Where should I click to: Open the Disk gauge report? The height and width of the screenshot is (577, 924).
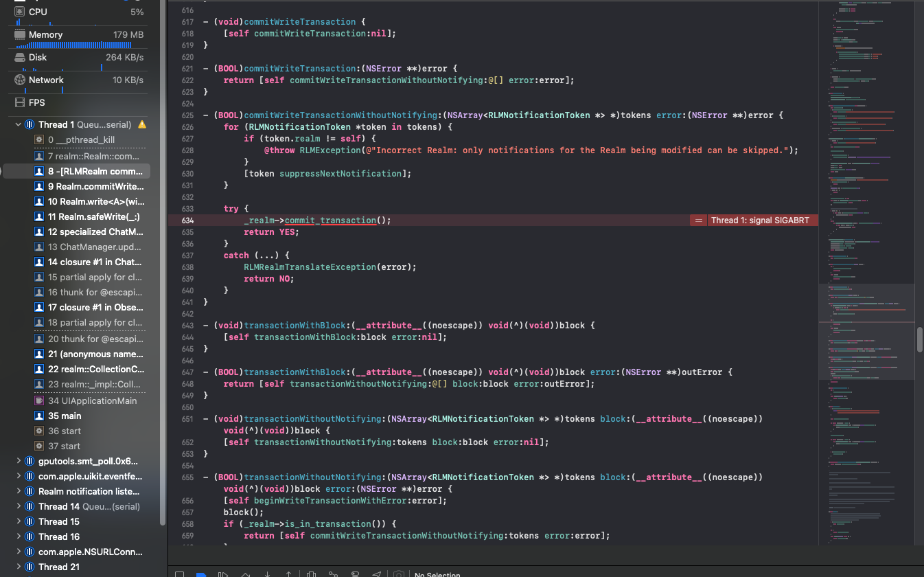[x=79, y=60]
